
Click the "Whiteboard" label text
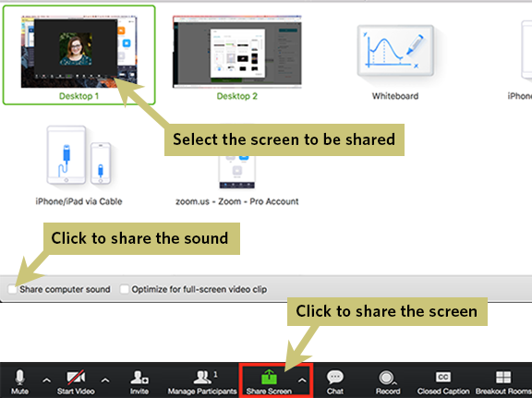click(x=395, y=96)
